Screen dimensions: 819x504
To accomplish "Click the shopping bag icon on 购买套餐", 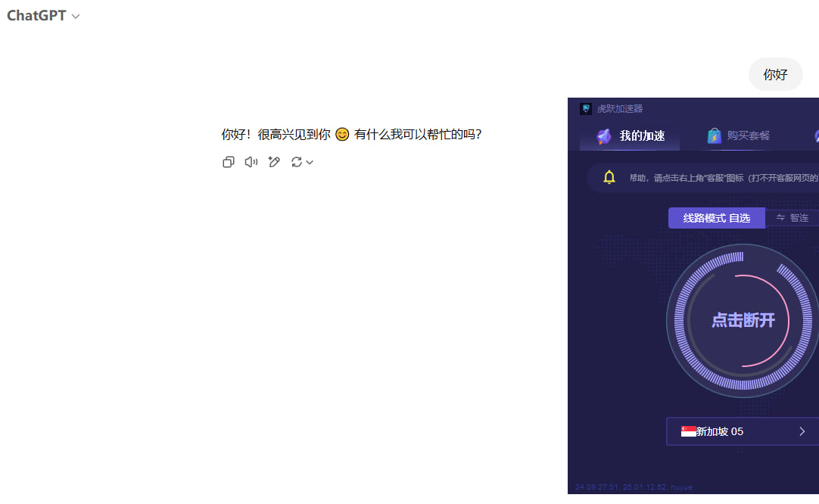I will (x=714, y=135).
